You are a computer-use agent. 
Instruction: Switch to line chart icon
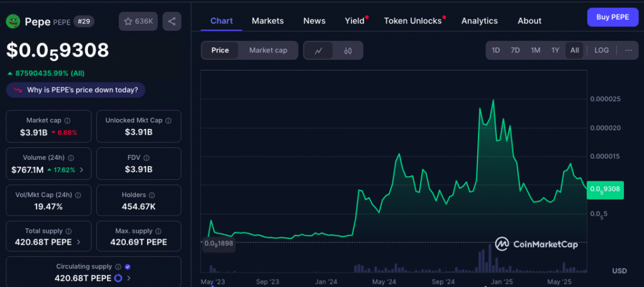319,50
